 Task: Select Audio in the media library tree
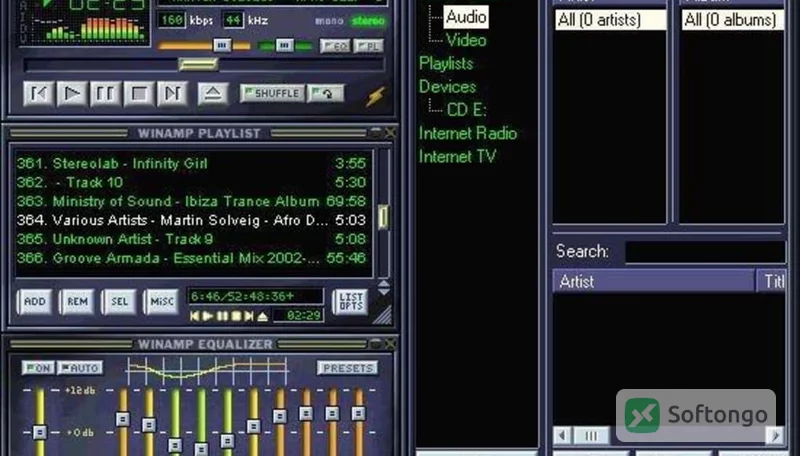(466, 17)
